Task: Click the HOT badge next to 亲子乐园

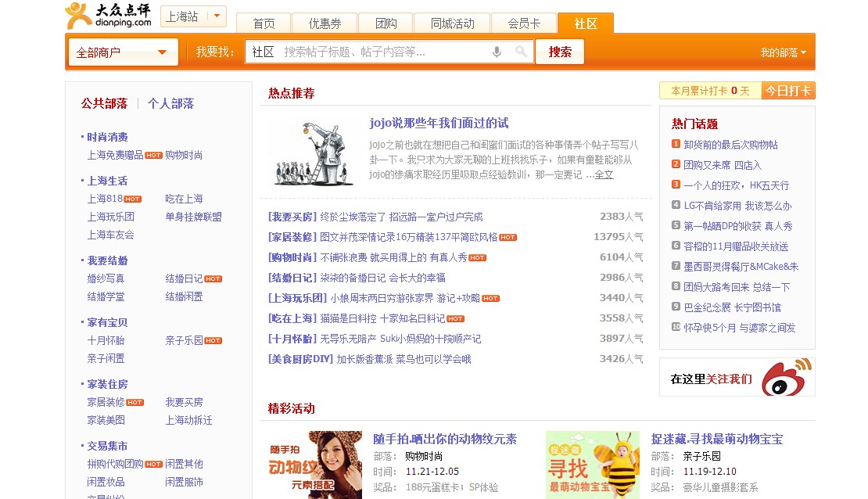Action: 212,340
